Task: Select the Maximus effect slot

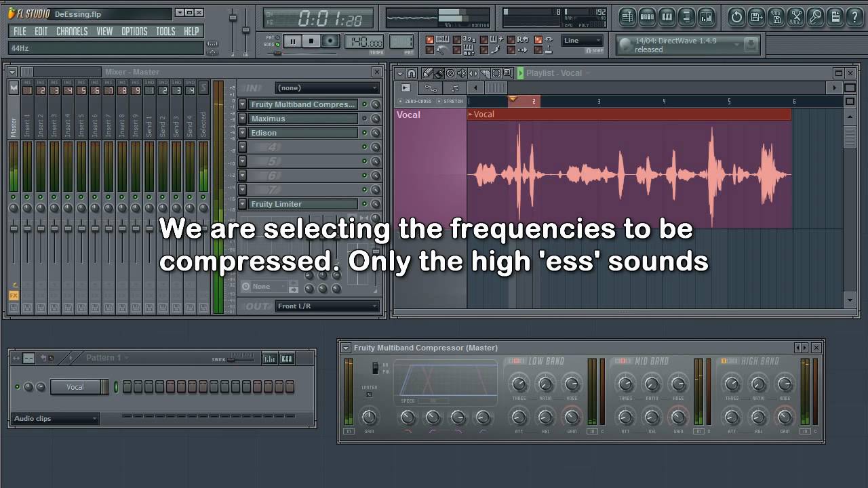Action: tap(303, 119)
